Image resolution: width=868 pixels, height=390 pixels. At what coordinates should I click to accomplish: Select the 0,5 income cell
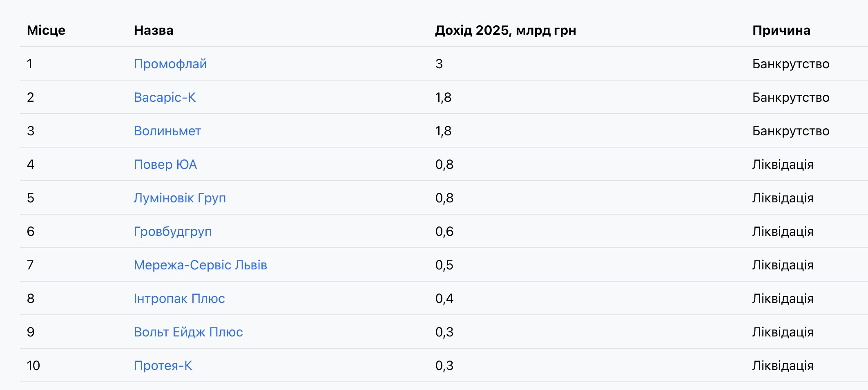point(444,265)
